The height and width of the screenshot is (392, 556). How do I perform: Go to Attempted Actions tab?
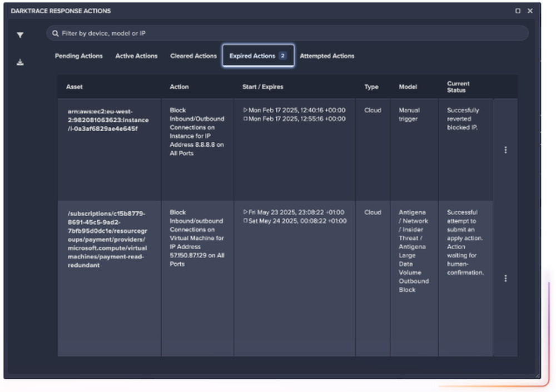327,56
